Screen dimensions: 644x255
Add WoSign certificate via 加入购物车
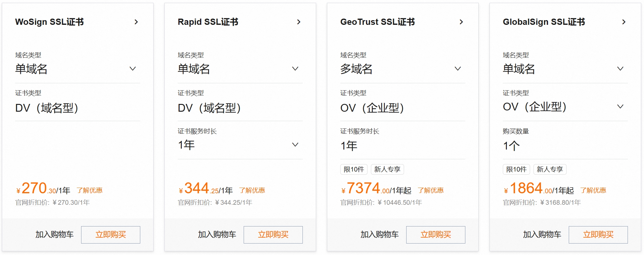coord(54,235)
